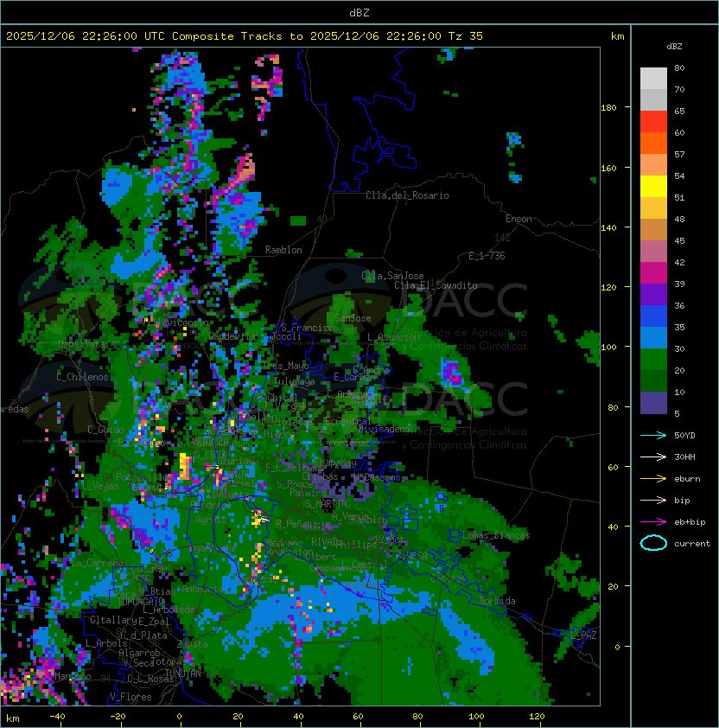Viewport: 719px width, 728px height.
Task: Click the 'Encon' map label
Action: (x=519, y=219)
